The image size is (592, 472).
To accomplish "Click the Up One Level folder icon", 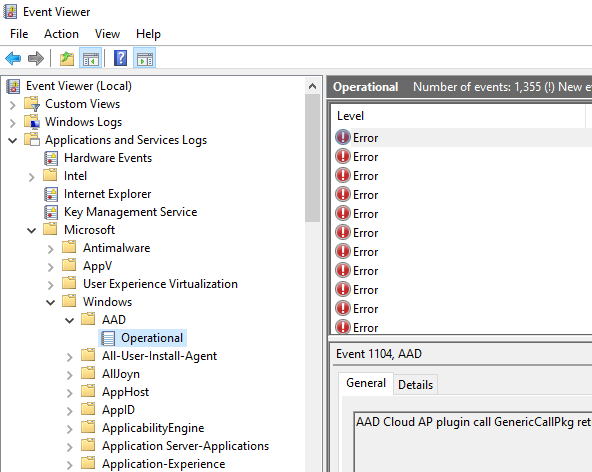I will (x=67, y=59).
